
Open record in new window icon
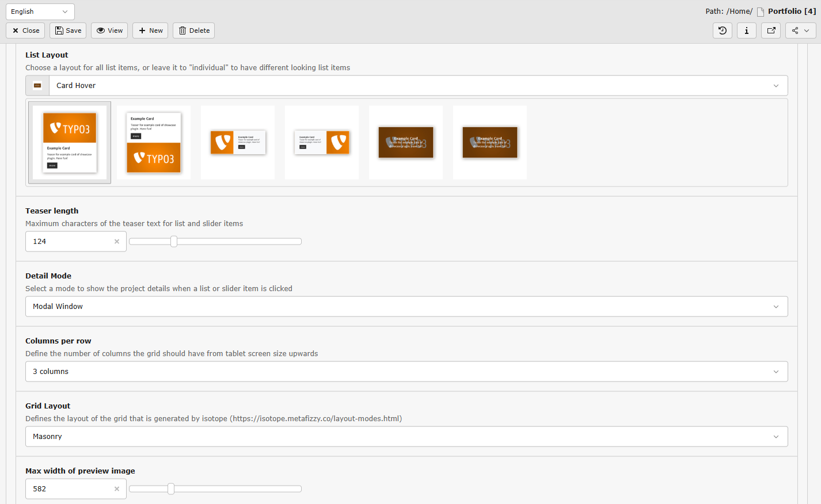coord(771,30)
